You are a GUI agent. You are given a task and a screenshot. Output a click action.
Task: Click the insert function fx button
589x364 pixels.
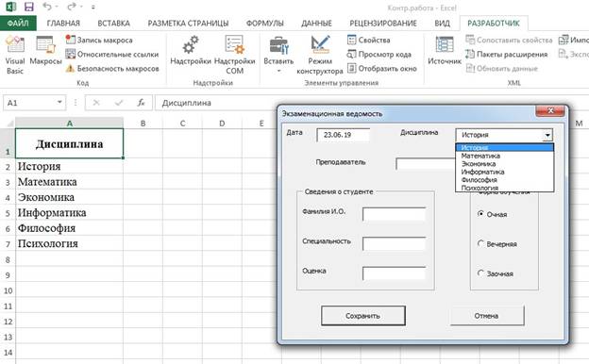tap(141, 103)
